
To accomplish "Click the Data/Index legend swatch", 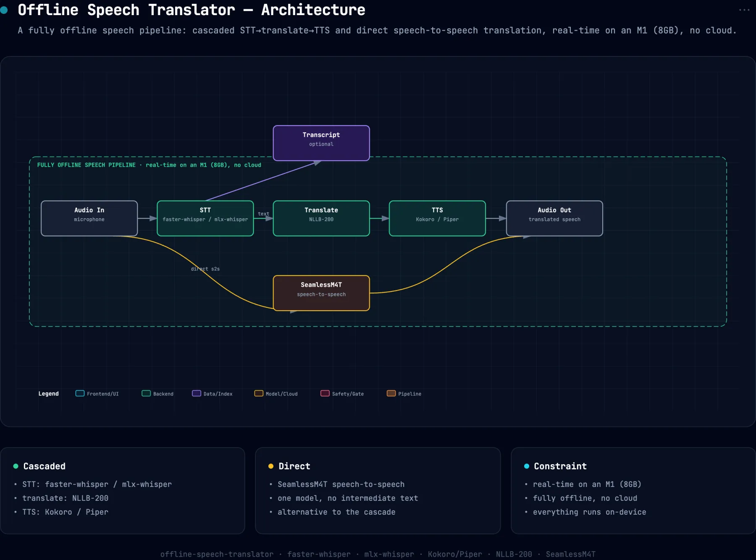I will (197, 393).
